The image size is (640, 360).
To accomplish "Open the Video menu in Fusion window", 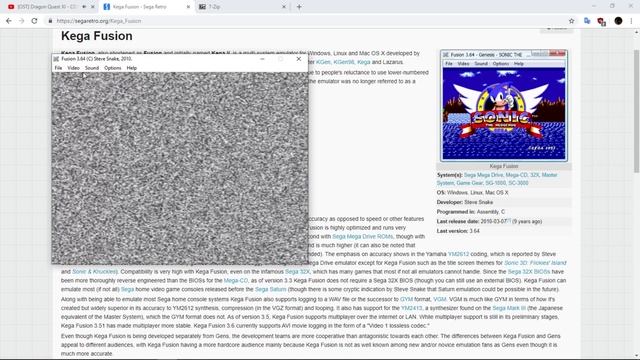I will click(x=73, y=68).
